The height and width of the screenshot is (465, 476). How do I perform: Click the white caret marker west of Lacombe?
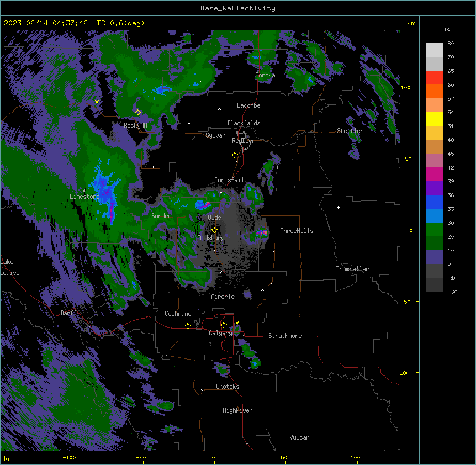[219, 109]
